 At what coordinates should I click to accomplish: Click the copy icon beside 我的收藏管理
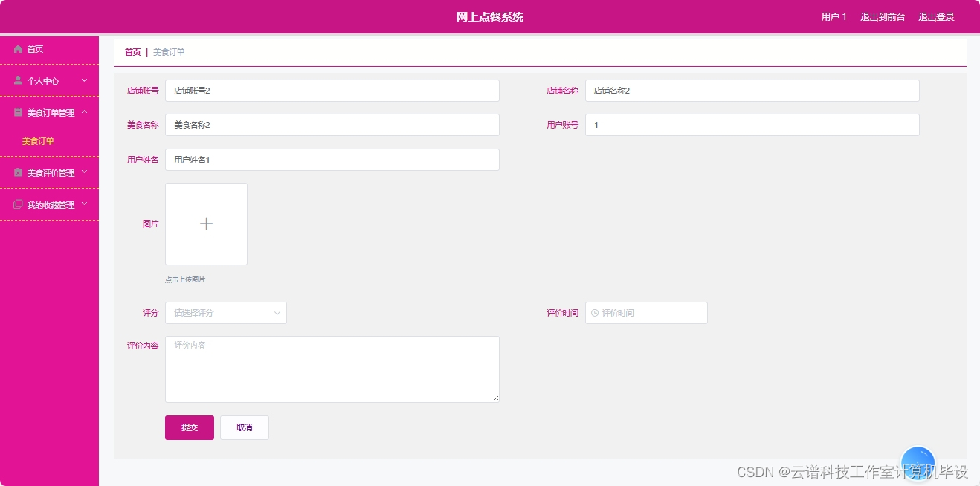coord(18,204)
